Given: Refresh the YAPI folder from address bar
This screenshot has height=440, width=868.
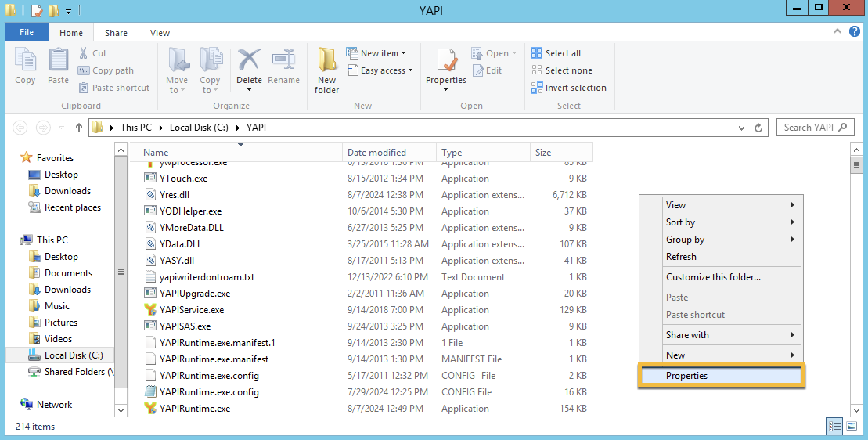Looking at the screenshot, I should tap(758, 128).
